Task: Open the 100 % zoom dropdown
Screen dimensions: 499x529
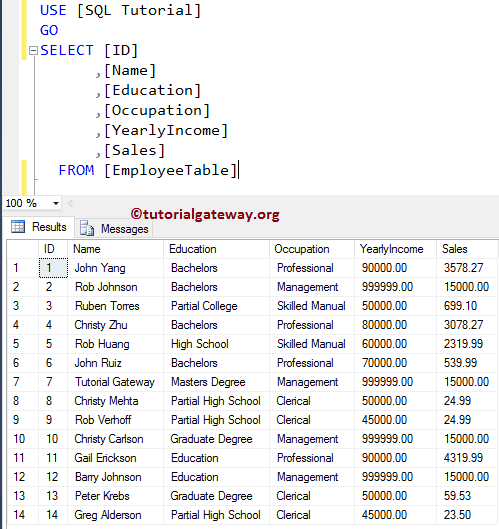Action: [x=56, y=203]
